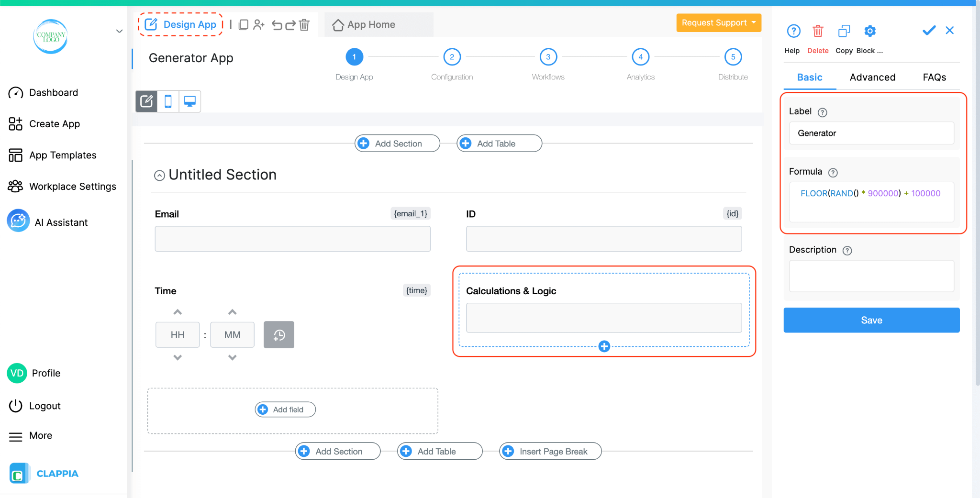Click the MM minutes field
The height and width of the screenshot is (498, 980).
(232, 335)
